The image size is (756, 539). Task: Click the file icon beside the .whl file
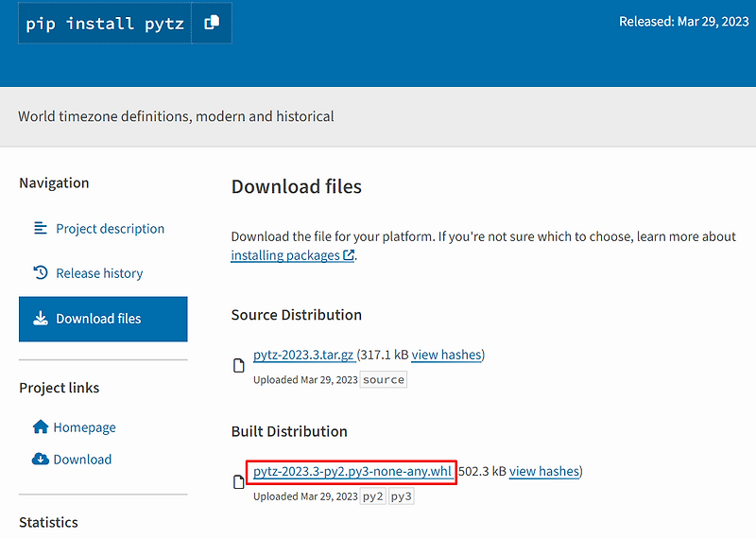[239, 482]
